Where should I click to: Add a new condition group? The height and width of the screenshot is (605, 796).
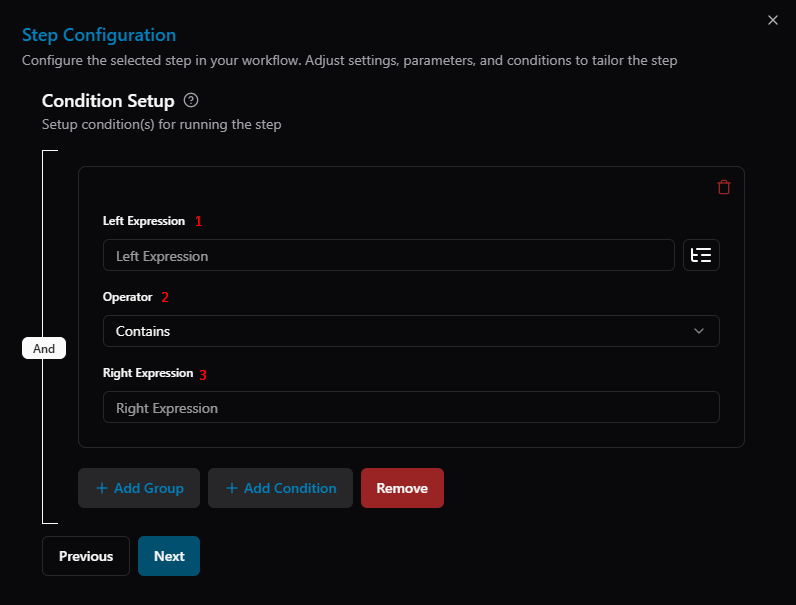[x=139, y=488]
